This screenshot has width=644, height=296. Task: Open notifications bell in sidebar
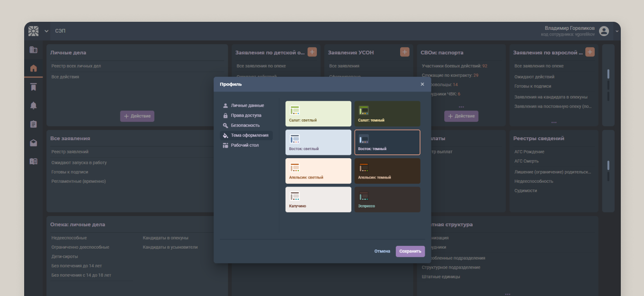click(33, 106)
